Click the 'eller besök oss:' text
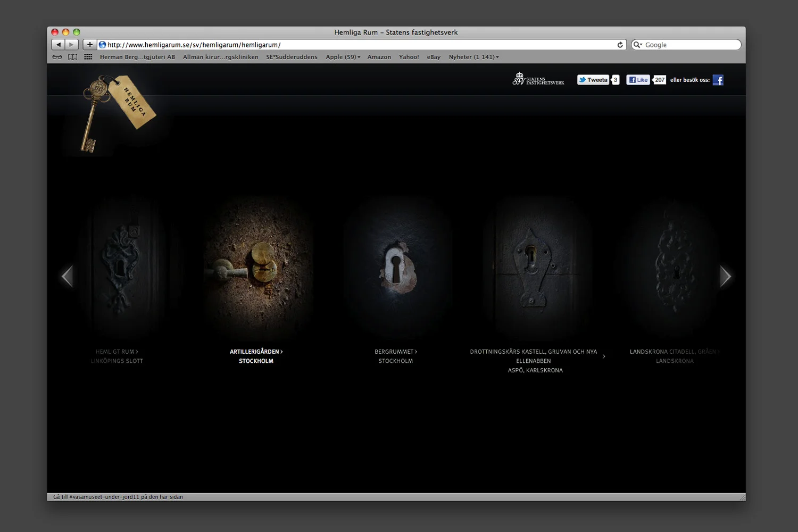 [690, 80]
